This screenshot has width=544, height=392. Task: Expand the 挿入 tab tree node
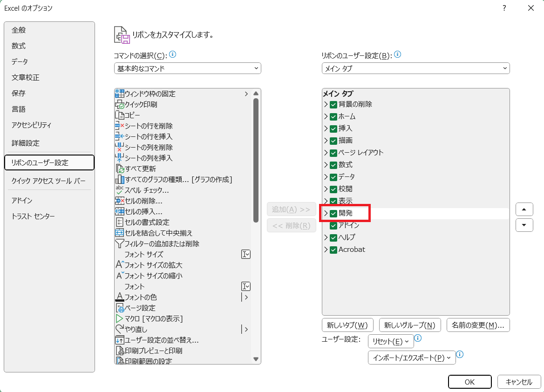pyautogui.click(x=326, y=128)
